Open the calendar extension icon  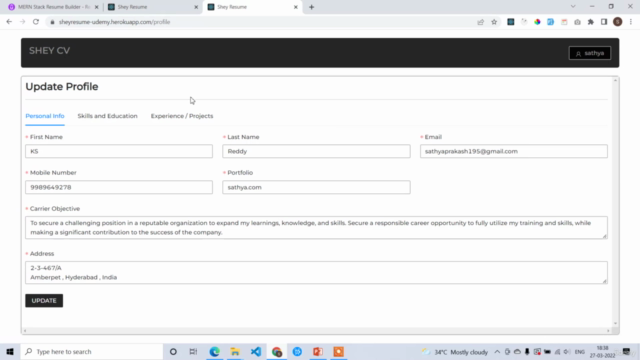[x=564, y=22]
